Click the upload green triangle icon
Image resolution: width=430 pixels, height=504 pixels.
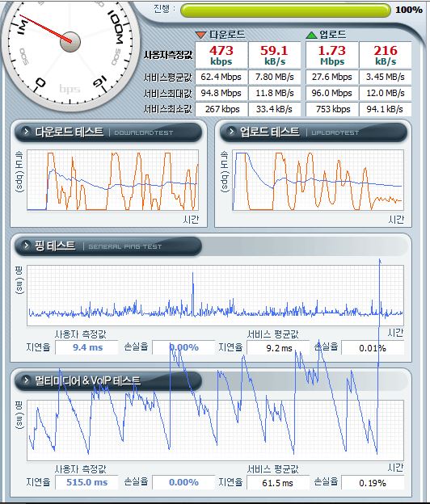pos(311,35)
